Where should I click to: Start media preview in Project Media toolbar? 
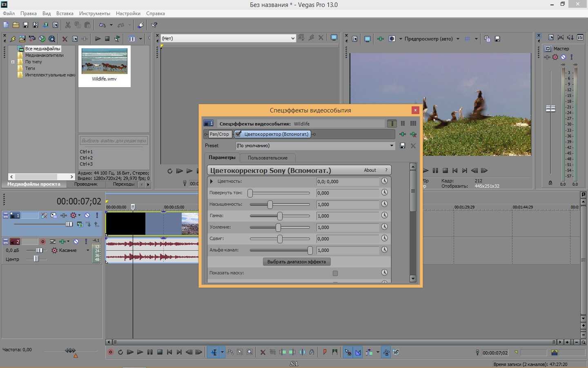(98, 39)
